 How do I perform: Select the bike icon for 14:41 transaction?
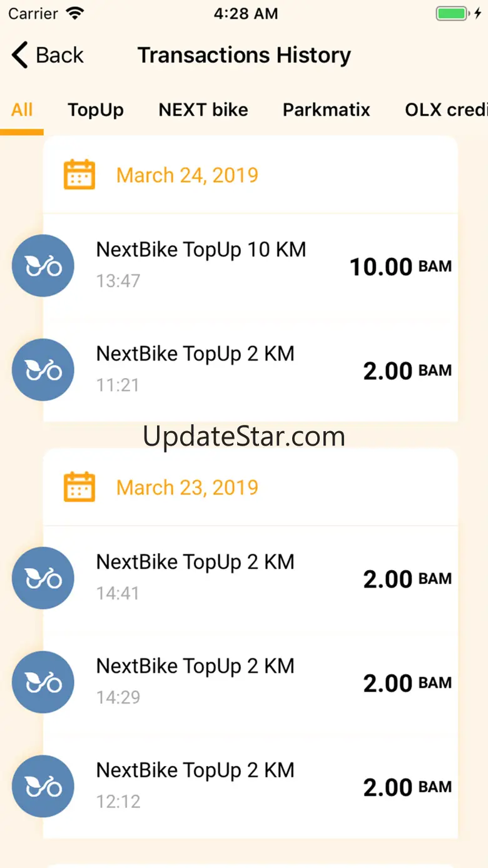(43, 578)
